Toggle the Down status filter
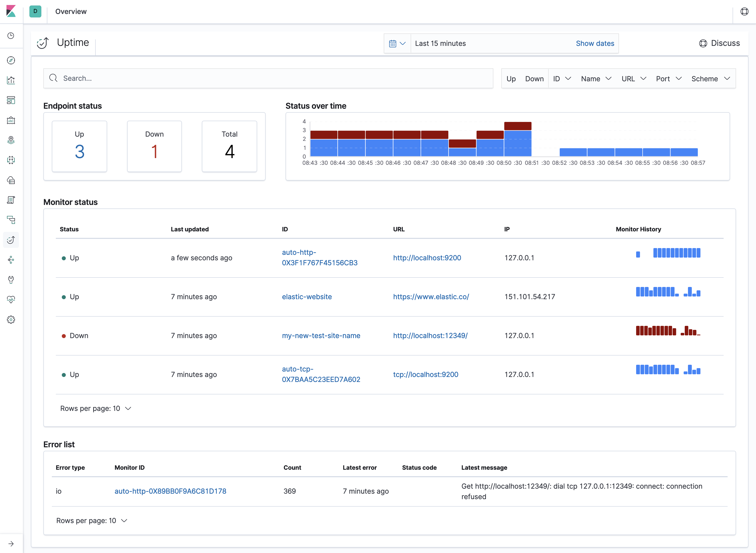The height and width of the screenshot is (553, 756). 534,79
